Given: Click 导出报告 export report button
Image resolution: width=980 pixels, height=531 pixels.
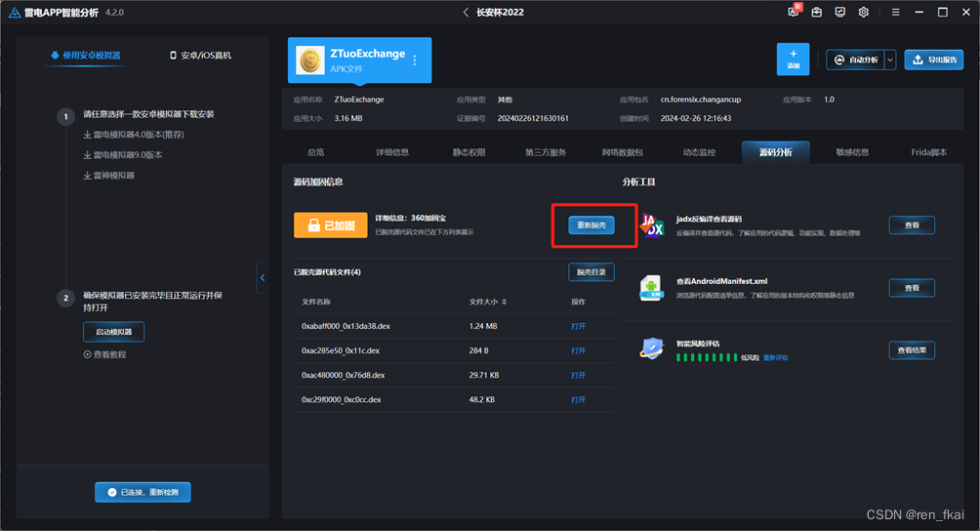Looking at the screenshot, I should pyautogui.click(x=934, y=60).
